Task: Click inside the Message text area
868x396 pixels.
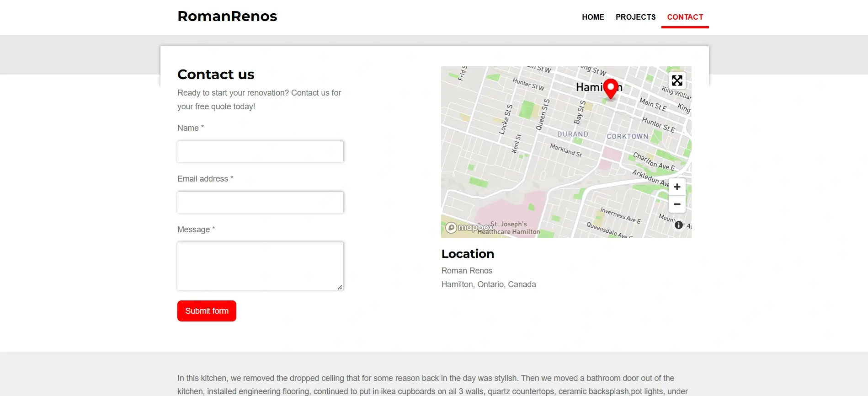Action: click(x=260, y=266)
